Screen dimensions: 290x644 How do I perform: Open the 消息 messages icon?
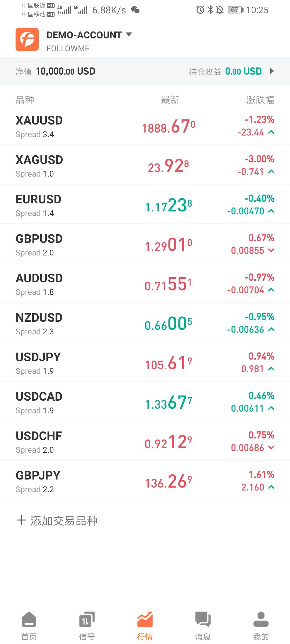(203, 619)
